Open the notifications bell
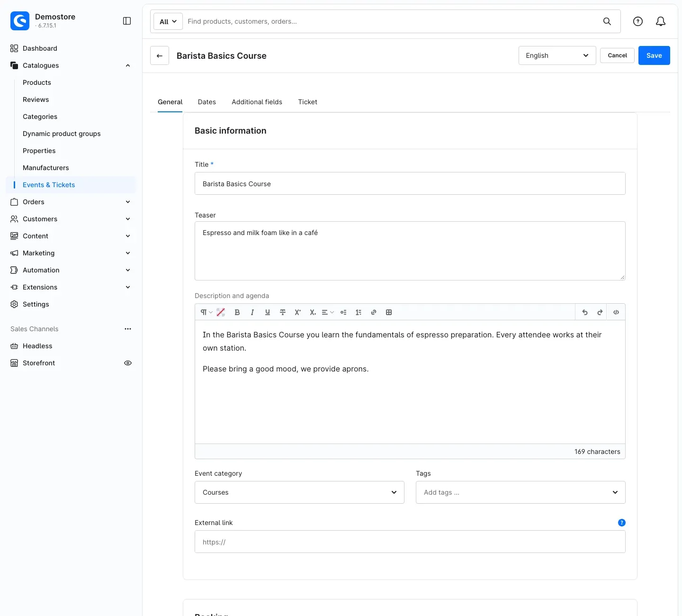Image resolution: width=682 pixels, height=616 pixels. (661, 21)
